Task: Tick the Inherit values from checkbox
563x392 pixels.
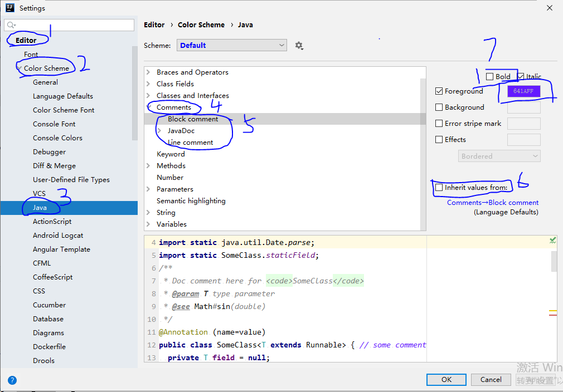Action: point(439,188)
